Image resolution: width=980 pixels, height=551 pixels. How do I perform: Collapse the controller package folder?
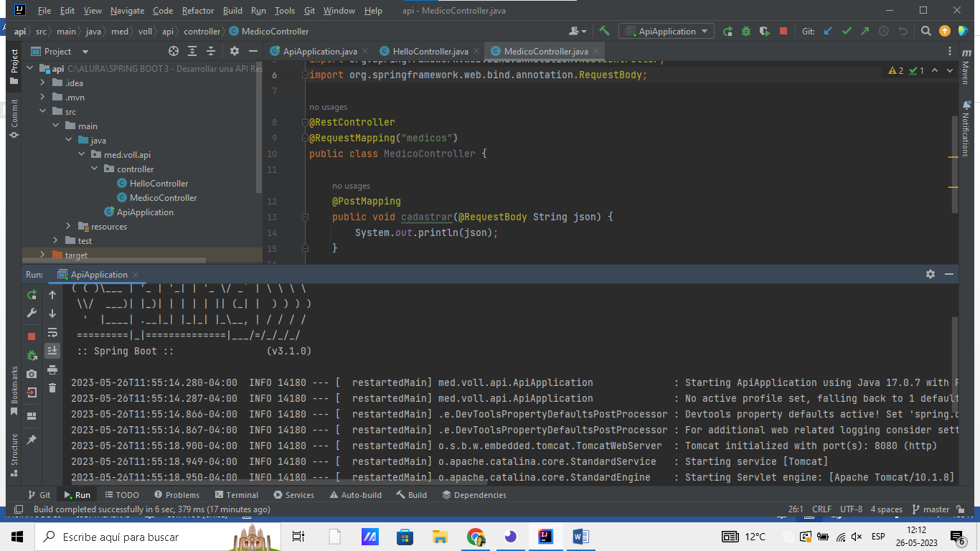pos(95,169)
